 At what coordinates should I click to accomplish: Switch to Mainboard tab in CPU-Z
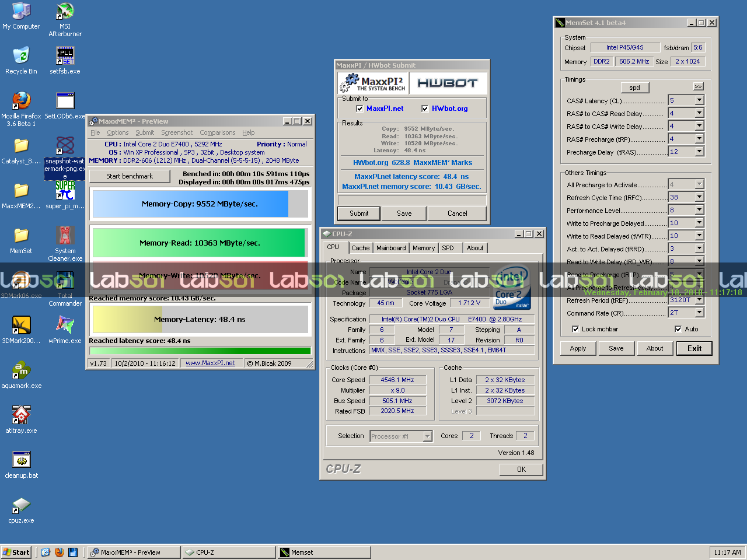pyautogui.click(x=391, y=248)
